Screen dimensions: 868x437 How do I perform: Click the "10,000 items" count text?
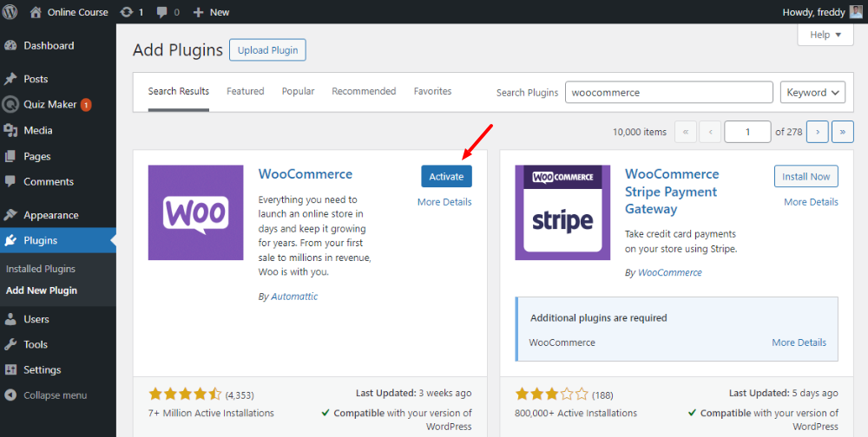coord(640,132)
